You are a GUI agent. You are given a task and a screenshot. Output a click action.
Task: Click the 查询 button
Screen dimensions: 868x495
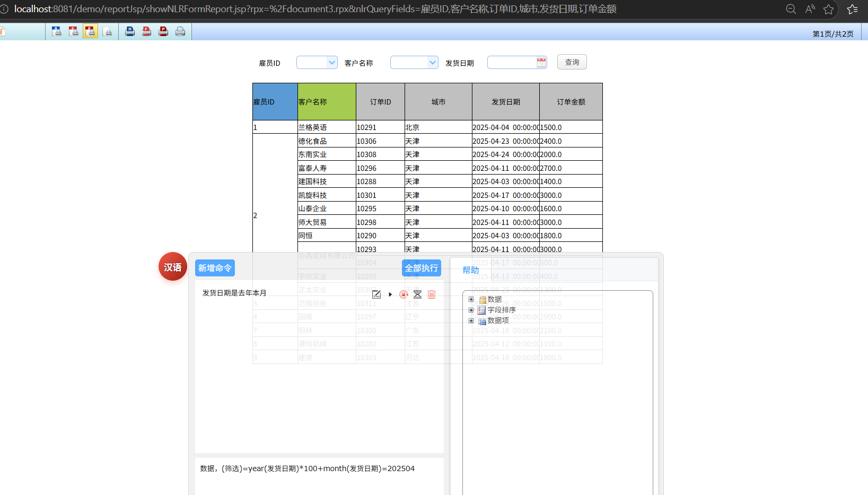[x=572, y=62]
